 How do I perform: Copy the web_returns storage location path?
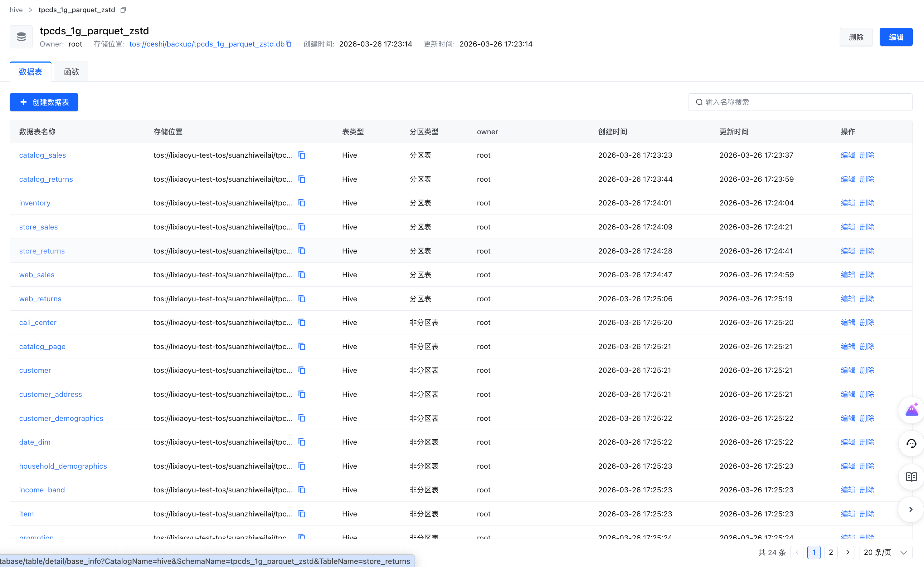click(302, 299)
